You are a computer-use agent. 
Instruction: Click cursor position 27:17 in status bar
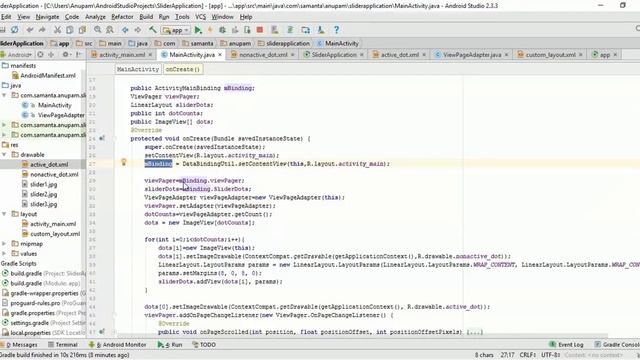pos(507,355)
